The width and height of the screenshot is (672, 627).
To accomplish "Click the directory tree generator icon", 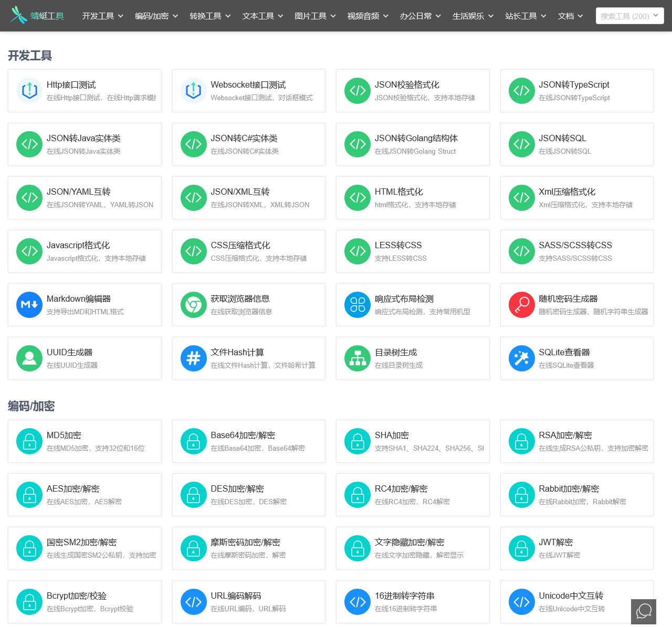I will coord(358,358).
